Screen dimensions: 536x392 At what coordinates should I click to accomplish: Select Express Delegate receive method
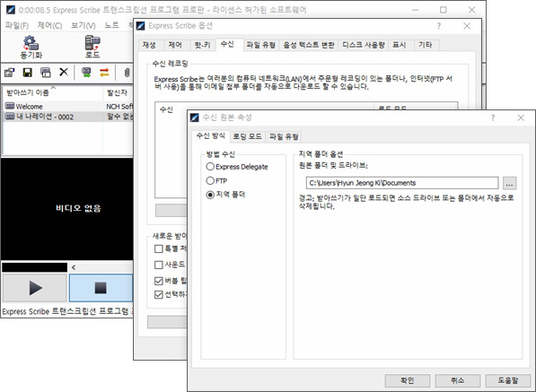[210, 167]
